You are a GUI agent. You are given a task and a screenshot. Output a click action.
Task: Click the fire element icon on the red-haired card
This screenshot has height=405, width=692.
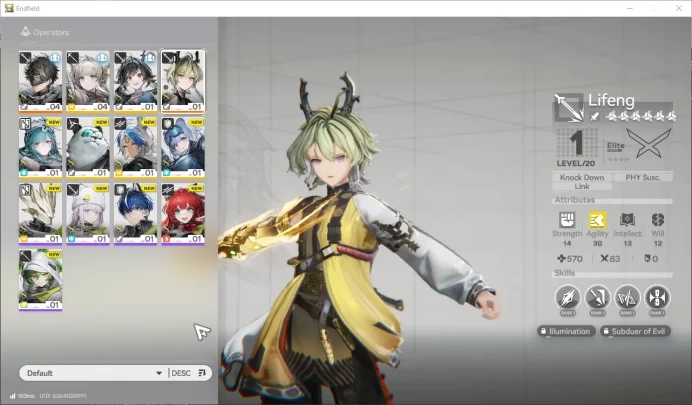coord(166,239)
